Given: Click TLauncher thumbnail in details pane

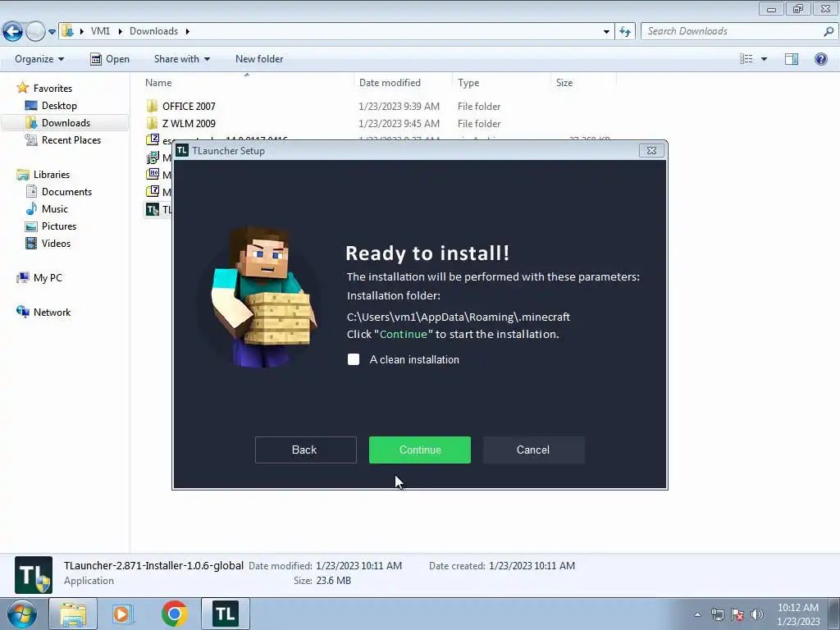Looking at the screenshot, I should click(x=33, y=575).
